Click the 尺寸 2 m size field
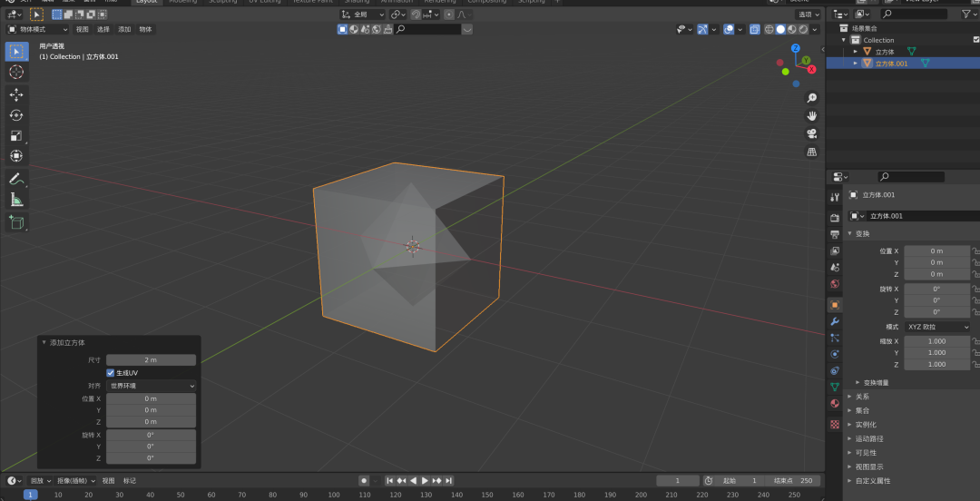The height and width of the screenshot is (501, 980). [x=151, y=360]
